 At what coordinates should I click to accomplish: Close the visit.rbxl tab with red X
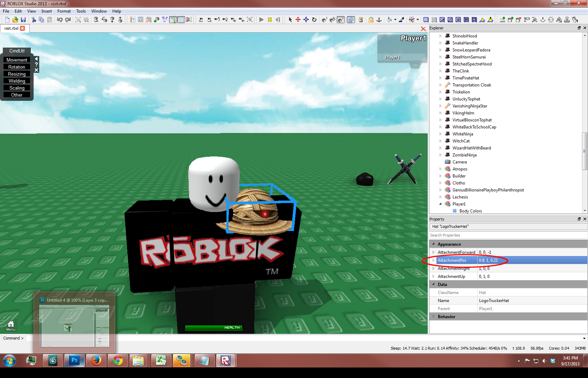click(x=23, y=28)
